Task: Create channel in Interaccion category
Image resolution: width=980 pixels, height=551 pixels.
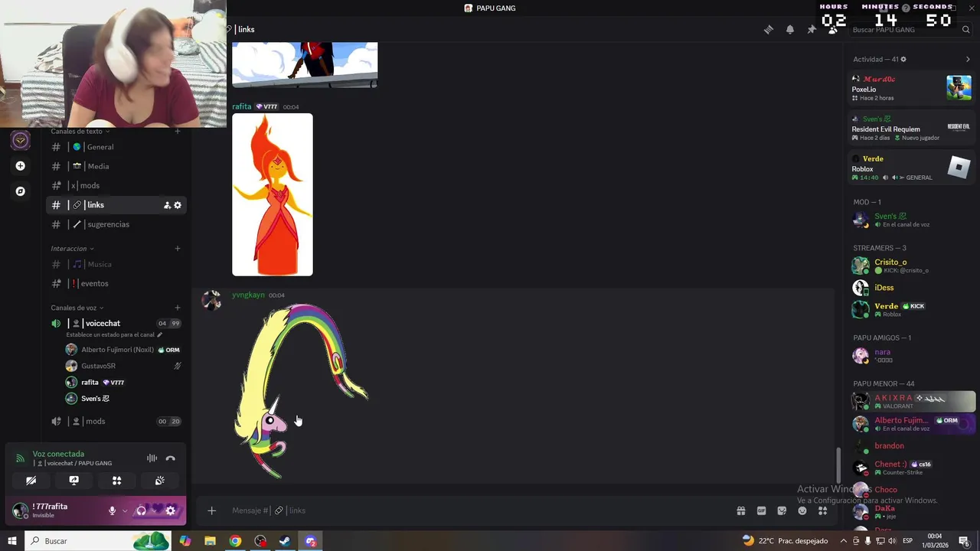Action: (178, 249)
